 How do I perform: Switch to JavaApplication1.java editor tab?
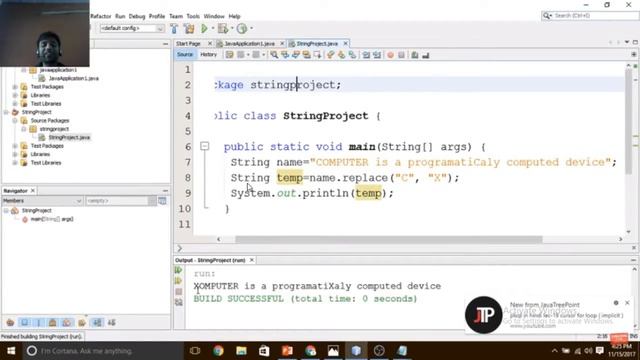(249, 43)
